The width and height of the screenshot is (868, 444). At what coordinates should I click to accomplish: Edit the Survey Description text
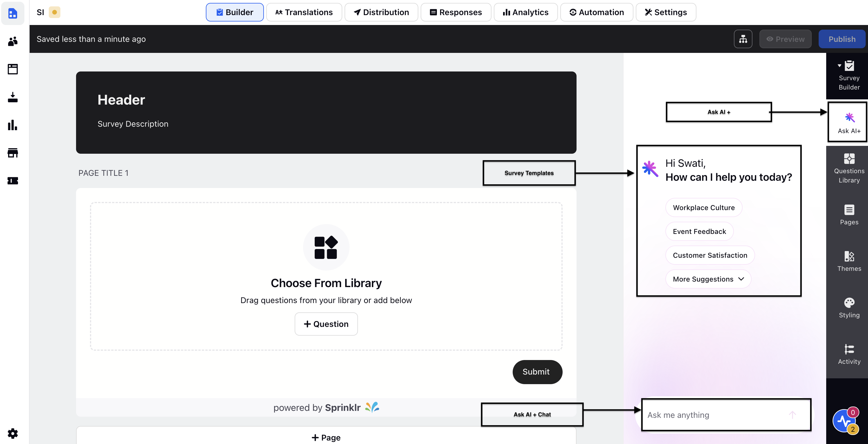[133, 124]
